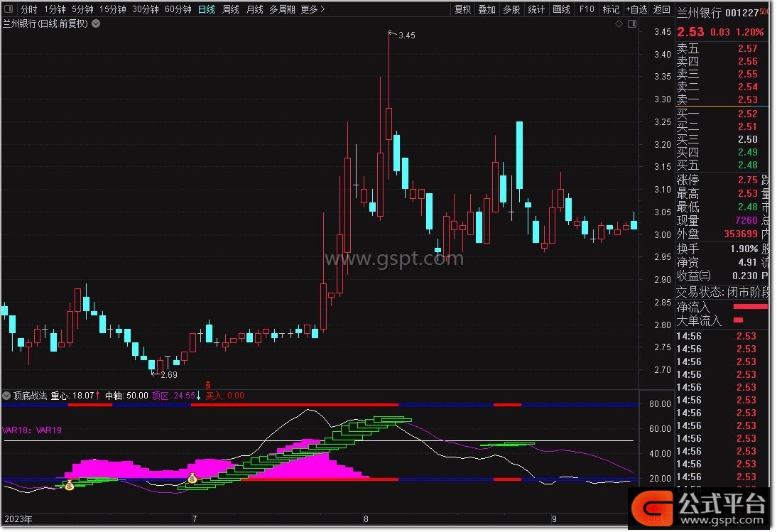This screenshot has width=777, height=532.
Task: Click the month 9 timeline label
Action: 554,519
